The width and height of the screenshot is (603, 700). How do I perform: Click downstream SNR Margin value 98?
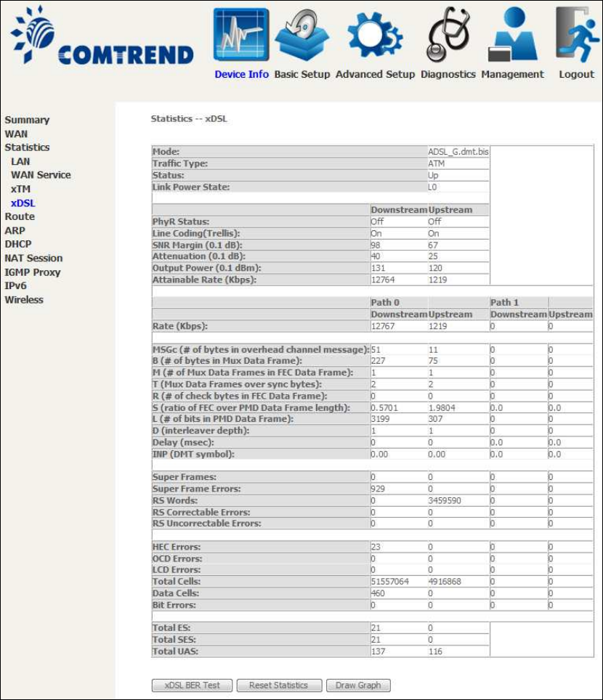point(375,245)
